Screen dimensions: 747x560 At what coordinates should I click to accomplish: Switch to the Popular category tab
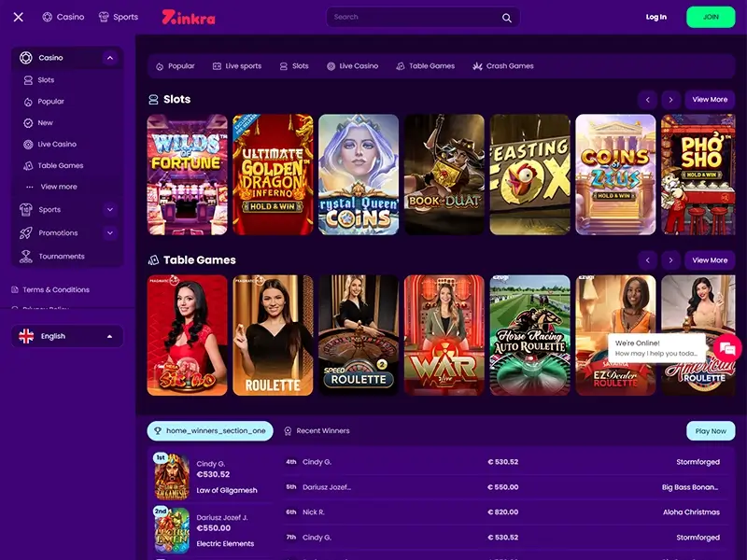[176, 66]
